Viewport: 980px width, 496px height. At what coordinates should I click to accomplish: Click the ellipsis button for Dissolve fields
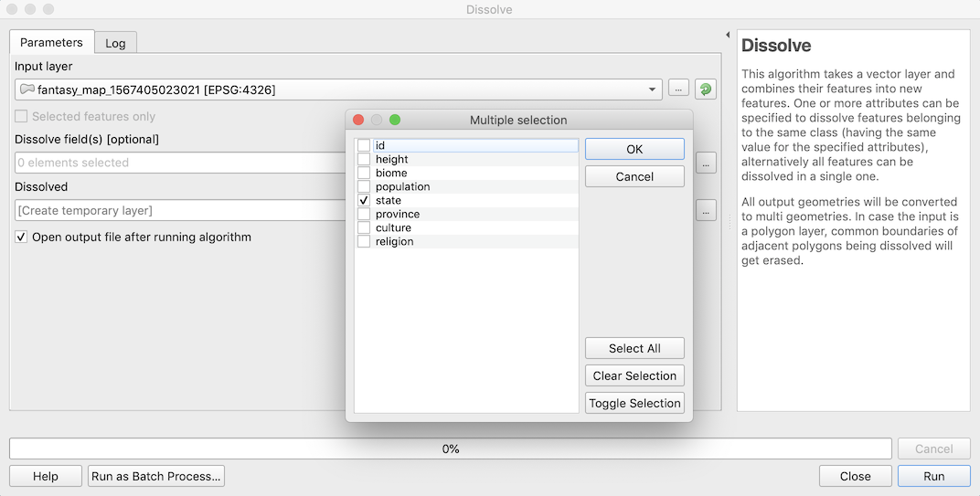[x=705, y=163]
